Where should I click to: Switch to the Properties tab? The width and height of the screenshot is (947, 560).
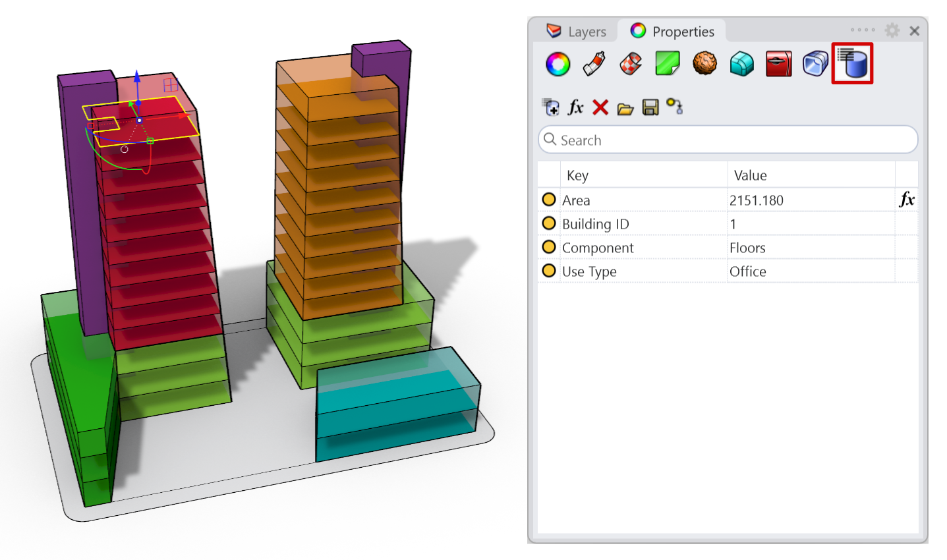coord(674,31)
